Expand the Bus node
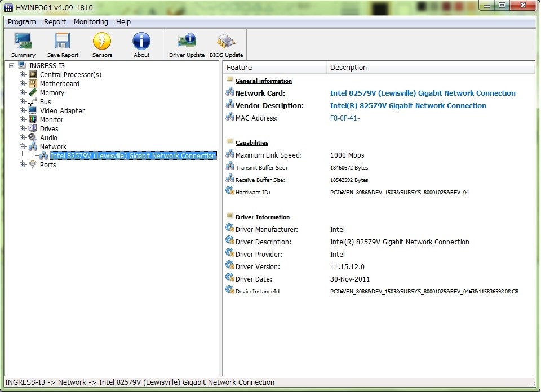 (22, 101)
